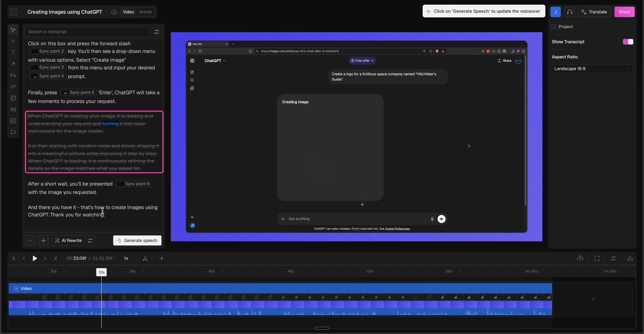Click the 33s playhead marker
Image resolution: width=644 pixels, height=334 pixels.
point(101,272)
